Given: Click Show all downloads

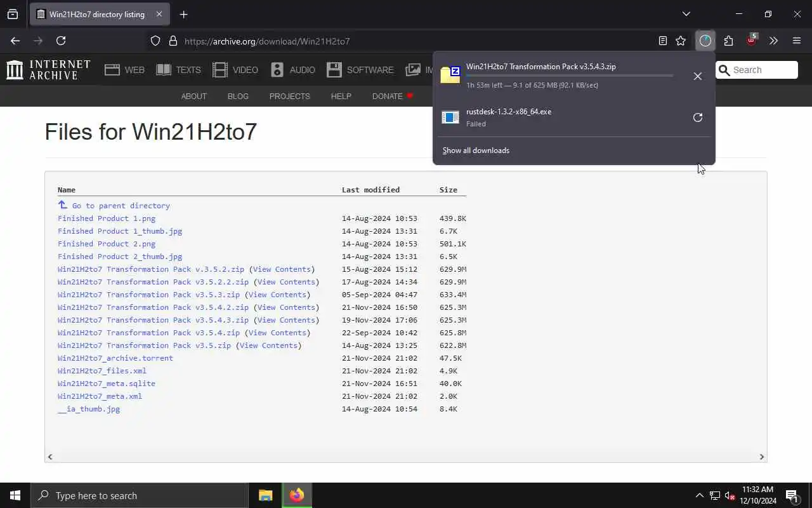Looking at the screenshot, I should (x=476, y=150).
